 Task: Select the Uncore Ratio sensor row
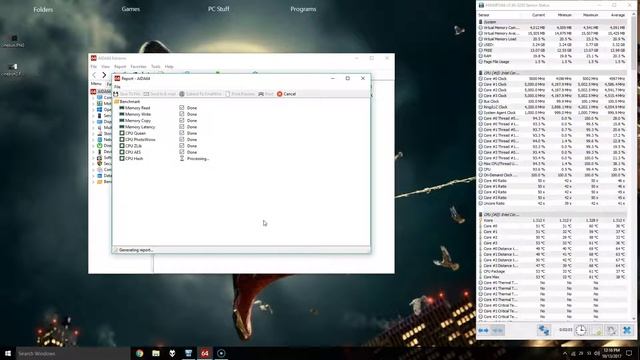553,203
